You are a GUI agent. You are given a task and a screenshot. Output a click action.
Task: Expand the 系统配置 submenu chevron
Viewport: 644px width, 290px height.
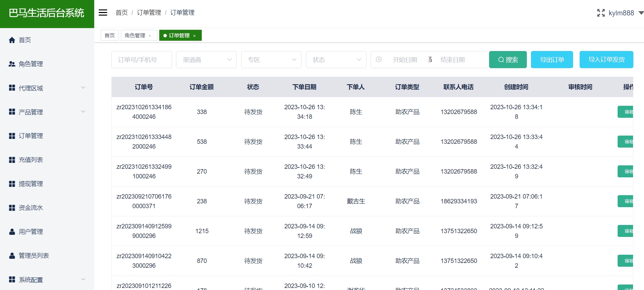(x=83, y=279)
